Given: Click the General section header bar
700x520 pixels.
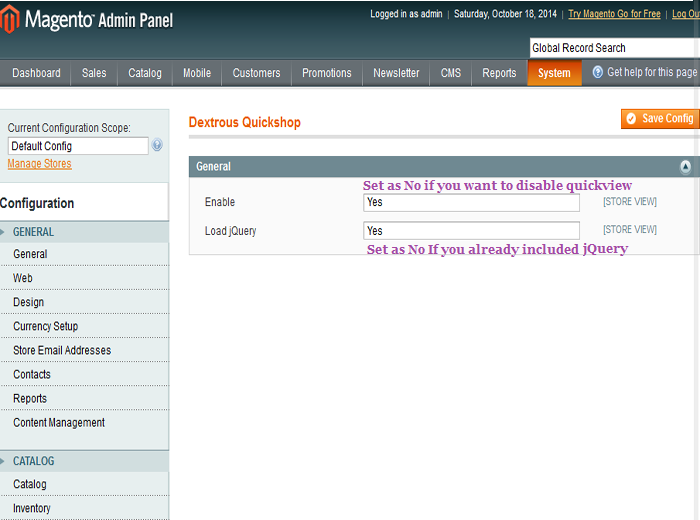Looking at the screenshot, I should [444, 167].
